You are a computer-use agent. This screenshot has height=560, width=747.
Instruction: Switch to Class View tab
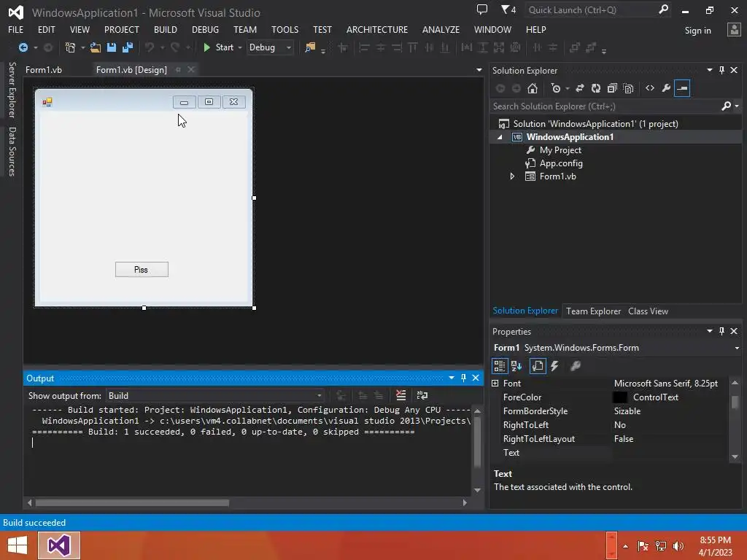pyautogui.click(x=648, y=311)
